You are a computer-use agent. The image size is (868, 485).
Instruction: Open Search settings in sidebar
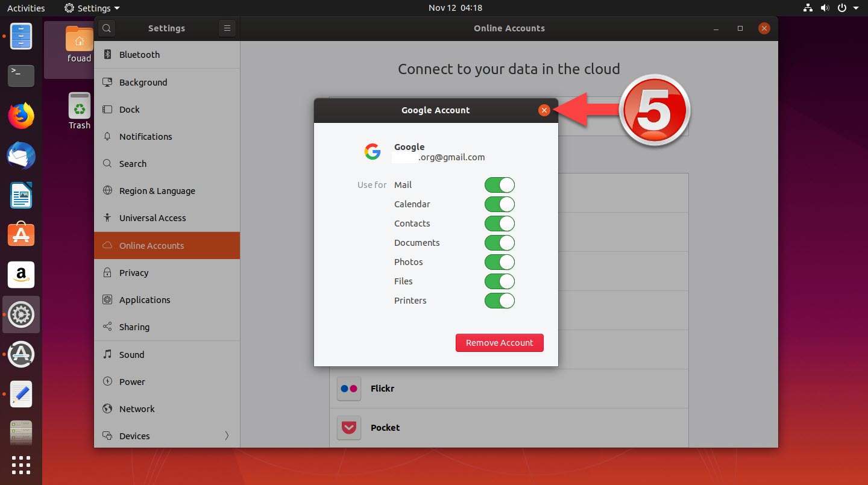(167, 163)
